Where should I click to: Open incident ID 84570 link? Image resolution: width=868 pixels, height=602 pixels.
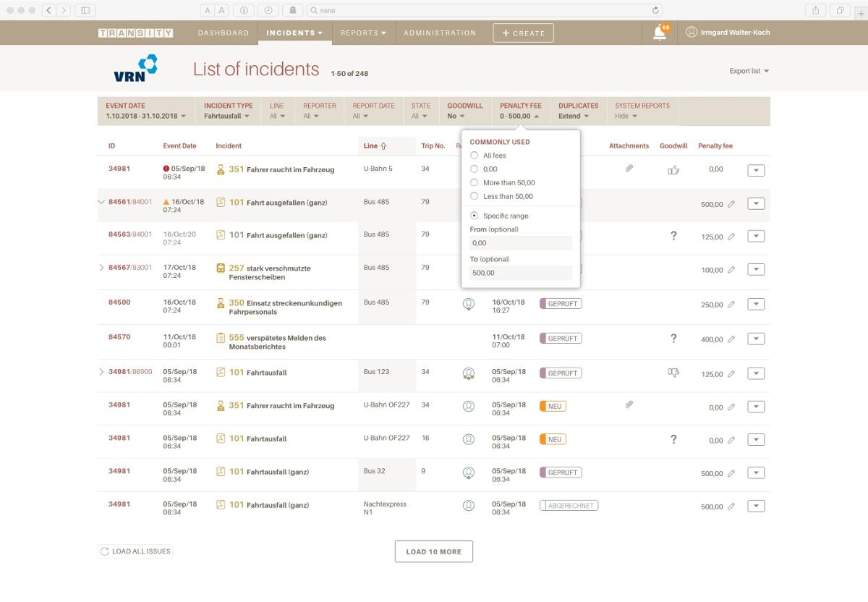(x=119, y=337)
